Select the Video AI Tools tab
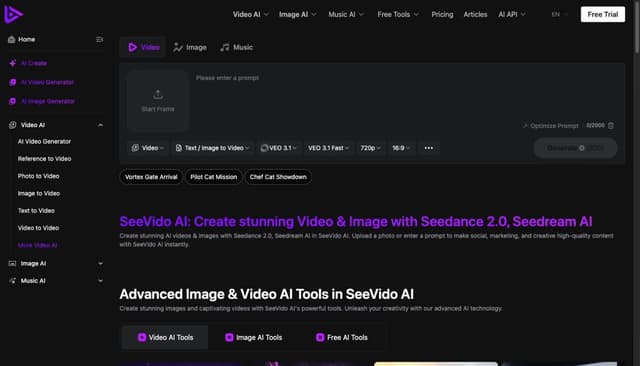 (x=165, y=338)
